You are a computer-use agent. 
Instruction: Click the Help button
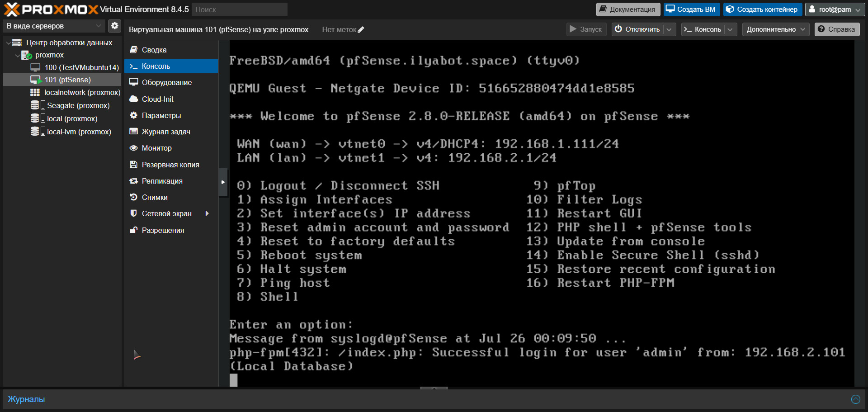tap(837, 29)
